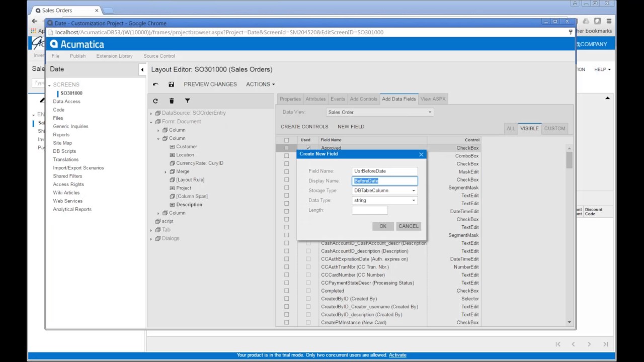Click CREATE CONTROLS button
Screen dimensions: 644x362
(x=304, y=127)
